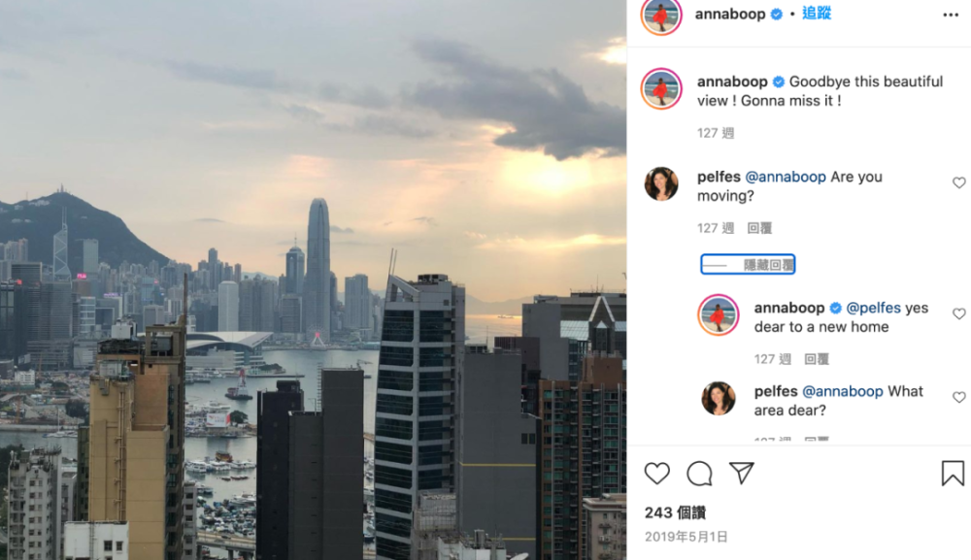
Task: Open the comment speech bubble icon
Action: pyautogui.click(x=699, y=474)
